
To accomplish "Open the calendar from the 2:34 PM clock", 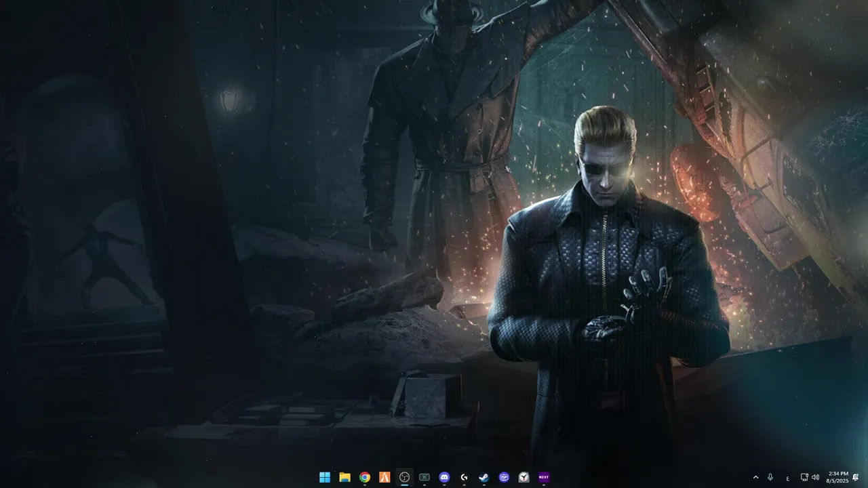I will (x=837, y=477).
